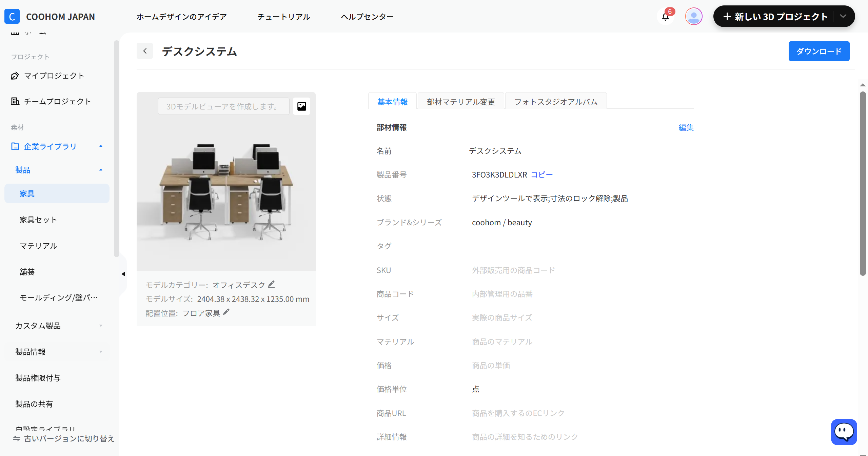Click 3Dモデルビューアを作成します button

tap(223, 106)
